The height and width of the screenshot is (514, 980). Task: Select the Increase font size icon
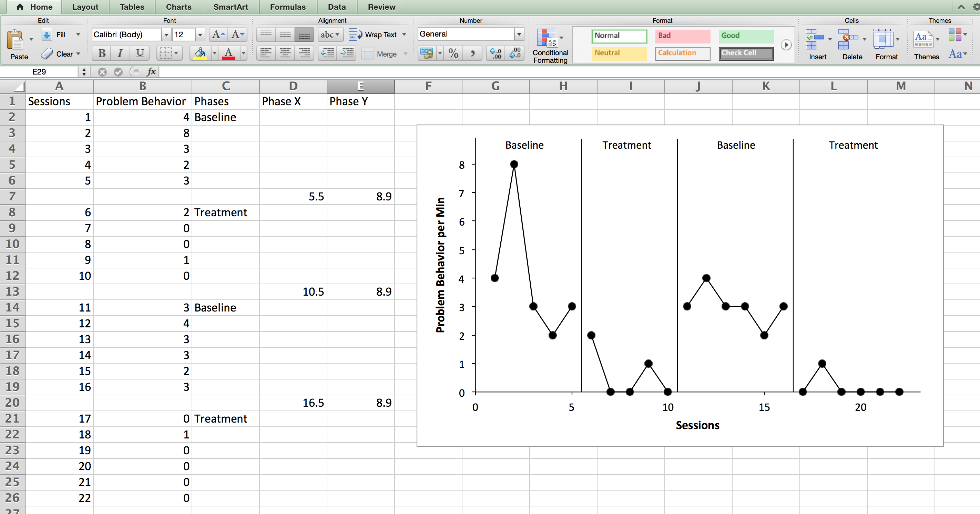click(218, 35)
